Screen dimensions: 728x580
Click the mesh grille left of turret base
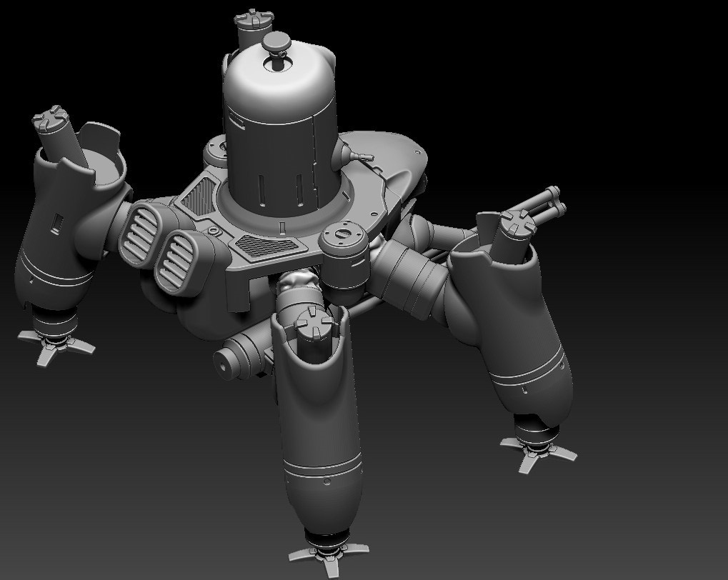click(197, 196)
